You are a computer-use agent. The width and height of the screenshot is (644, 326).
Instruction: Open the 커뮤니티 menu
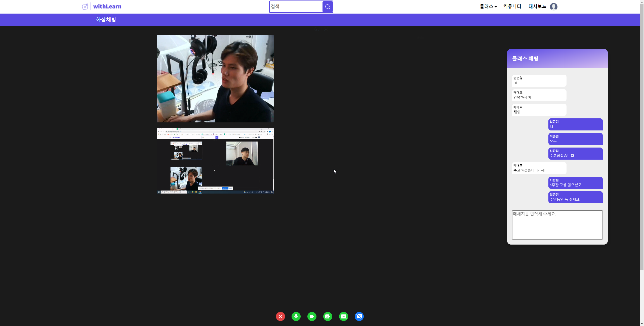(512, 7)
